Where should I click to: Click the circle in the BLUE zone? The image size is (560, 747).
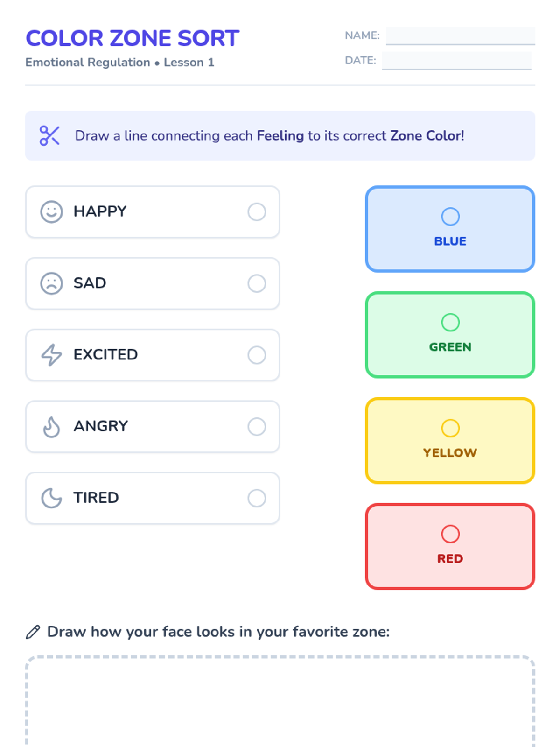pos(450,217)
